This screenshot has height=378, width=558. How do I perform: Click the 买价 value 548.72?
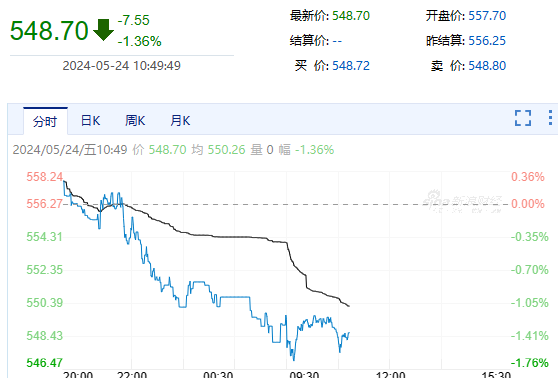[x=351, y=65]
